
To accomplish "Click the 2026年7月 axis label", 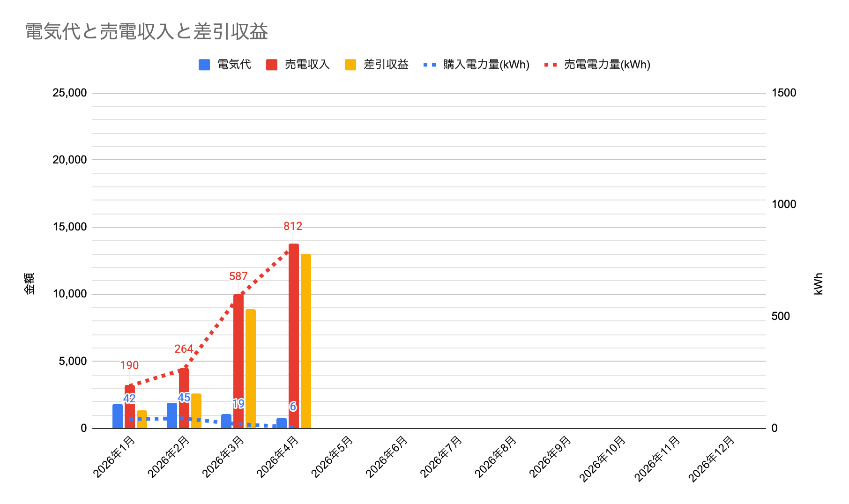I will click(x=442, y=457).
